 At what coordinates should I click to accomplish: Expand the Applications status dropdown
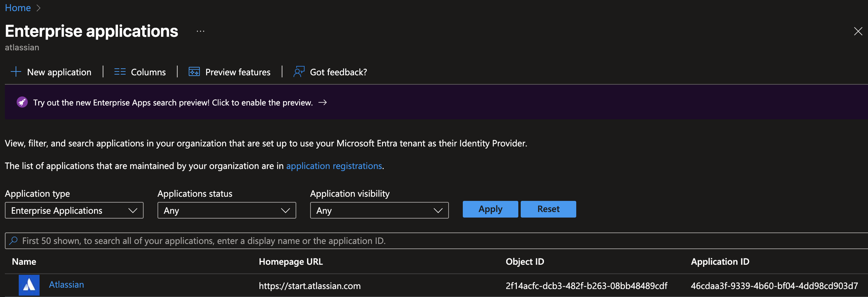click(227, 211)
